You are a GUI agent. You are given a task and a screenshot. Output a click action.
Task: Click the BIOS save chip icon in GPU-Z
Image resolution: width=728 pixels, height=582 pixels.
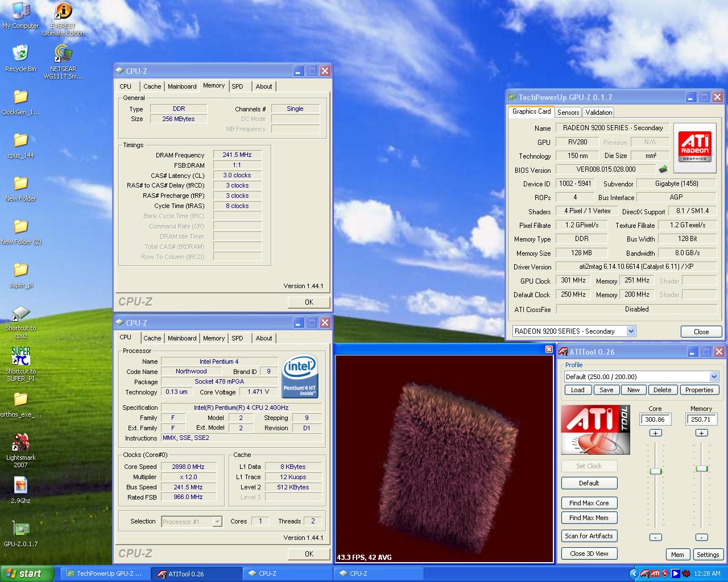click(x=663, y=169)
